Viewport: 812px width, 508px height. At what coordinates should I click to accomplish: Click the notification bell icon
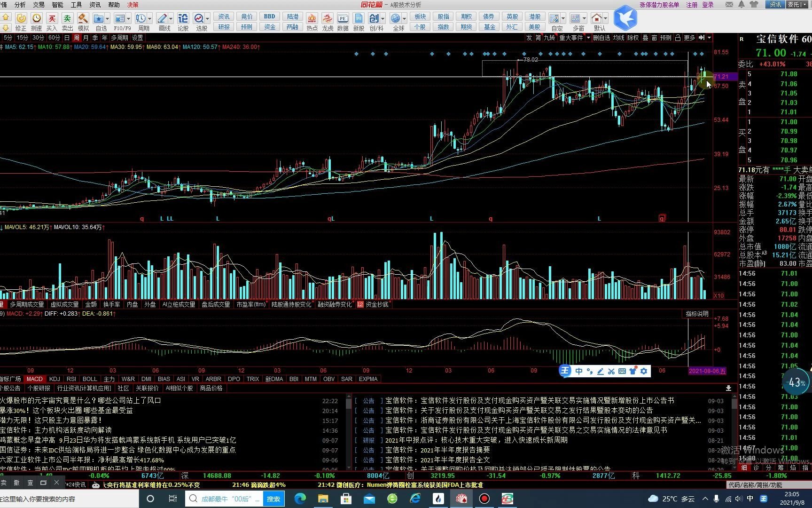click(x=742, y=4)
